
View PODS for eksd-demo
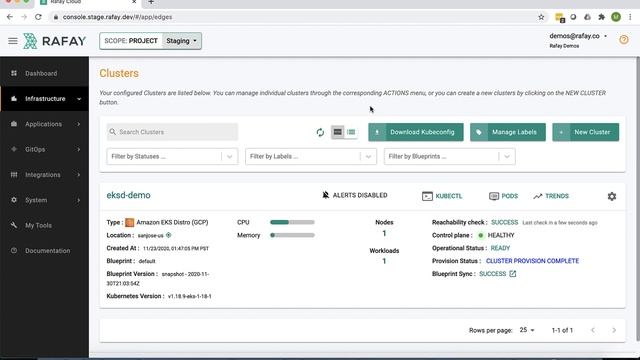[503, 196]
